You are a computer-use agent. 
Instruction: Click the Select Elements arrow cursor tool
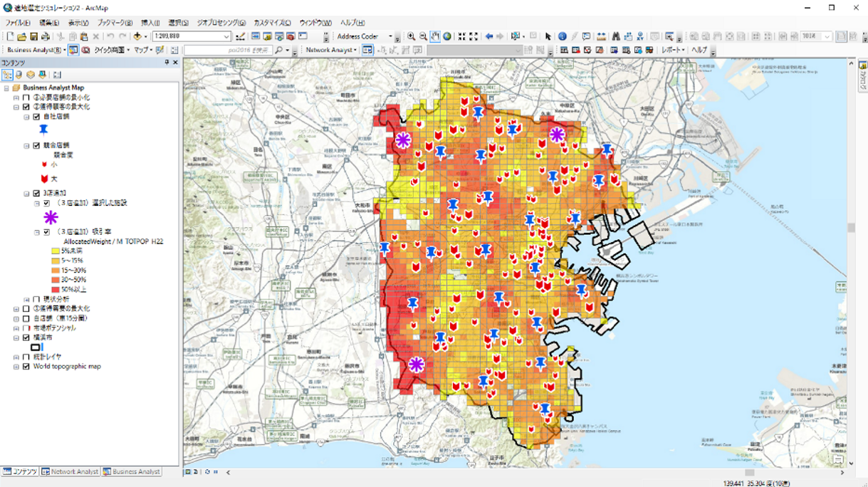548,36
